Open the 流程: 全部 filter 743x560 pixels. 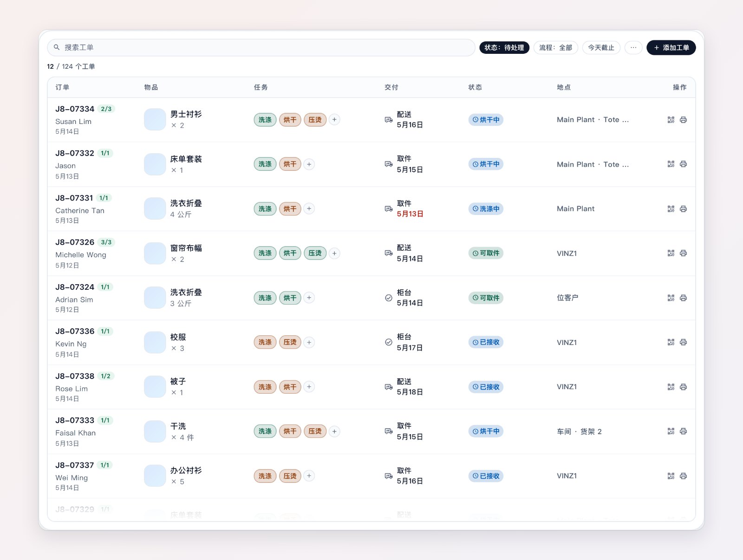click(x=556, y=47)
